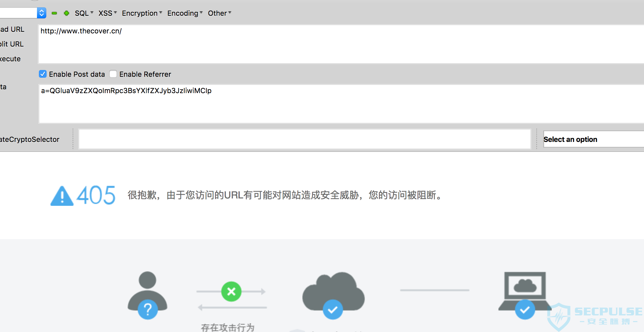Click the green blocked X circle icon
Screen dimensions: 644x332
pos(231,292)
